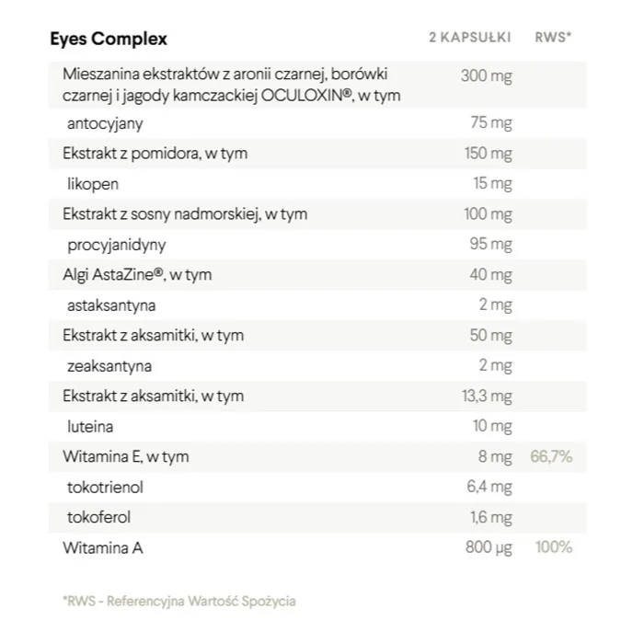The height and width of the screenshot is (644, 644).
Task: Click the Witamina E 66,7% value
Action: pos(551,456)
